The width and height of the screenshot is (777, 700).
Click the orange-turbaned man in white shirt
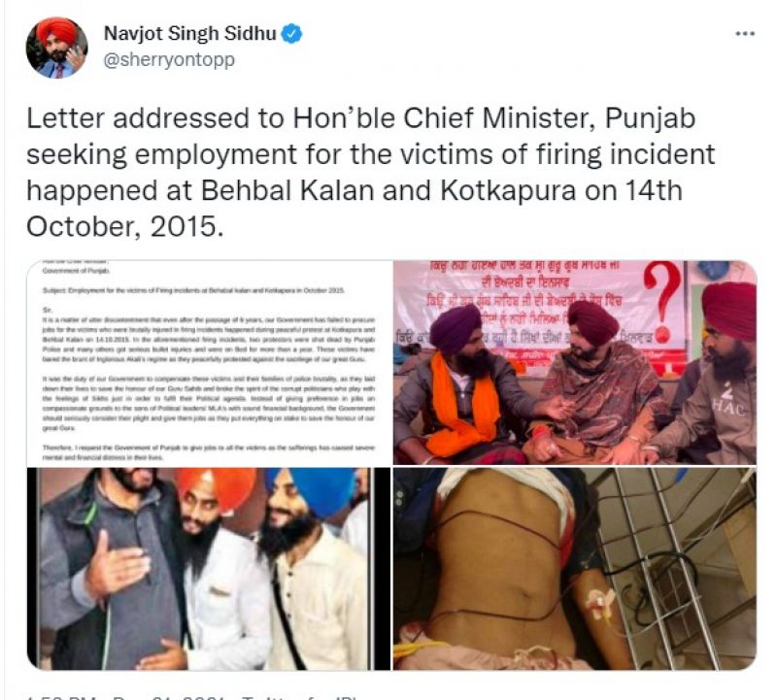218,570
